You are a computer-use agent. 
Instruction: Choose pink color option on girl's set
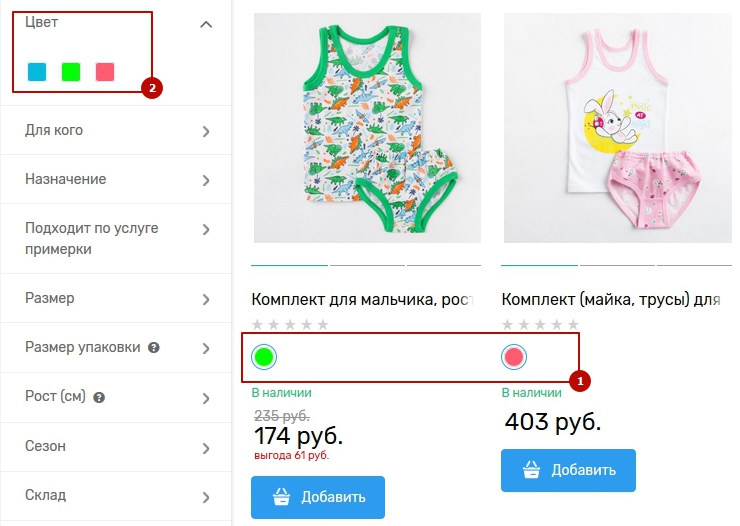click(x=514, y=356)
